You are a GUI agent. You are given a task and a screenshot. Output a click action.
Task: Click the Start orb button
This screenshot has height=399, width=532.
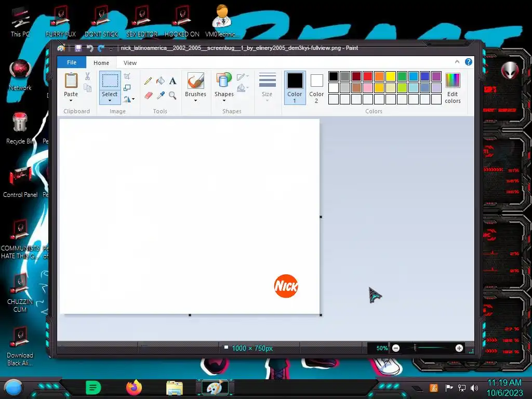(x=13, y=388)
